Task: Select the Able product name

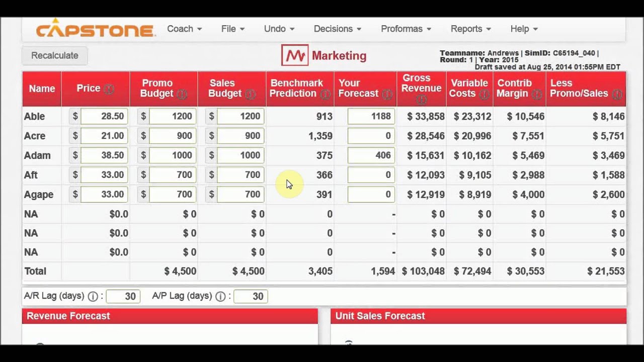Action: (35, 117)
